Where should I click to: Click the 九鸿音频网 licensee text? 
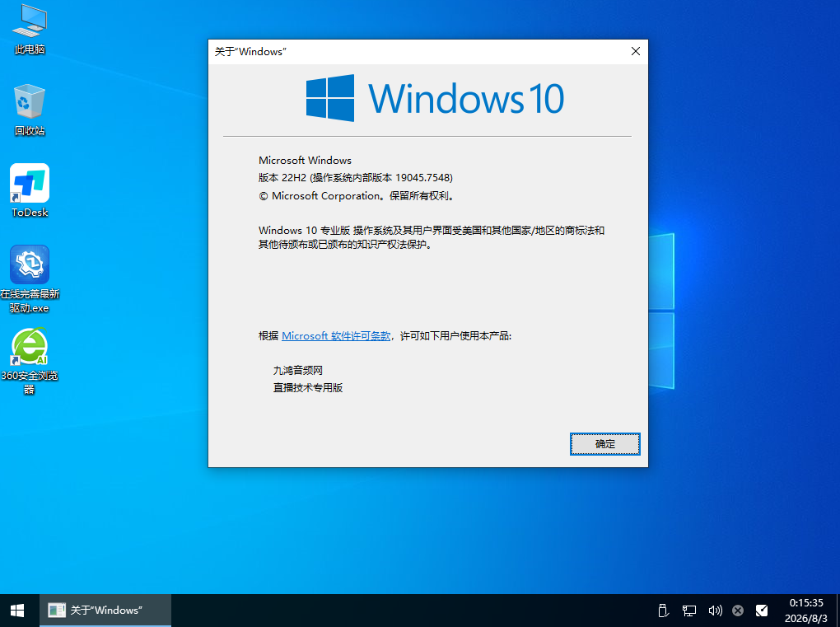[298, 370]
